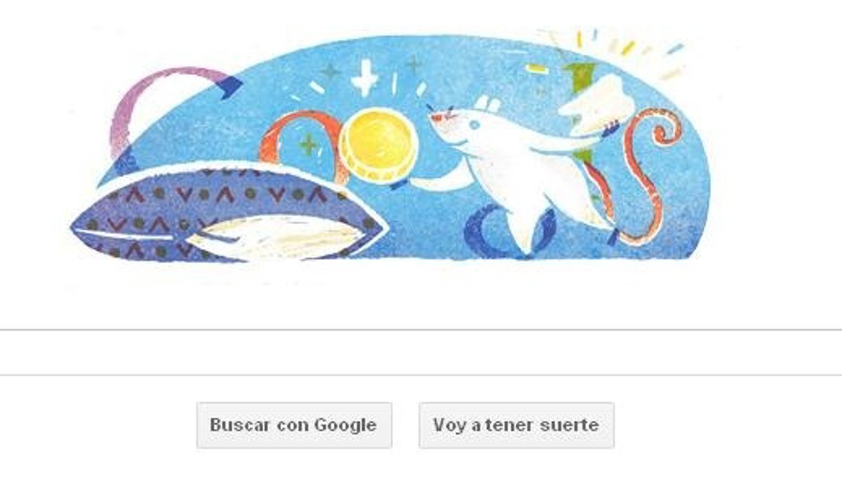This screenshot has width=842, height=504.
Task: Click the green plus sparkle inside red arc
Action: (x=308, y=145)
